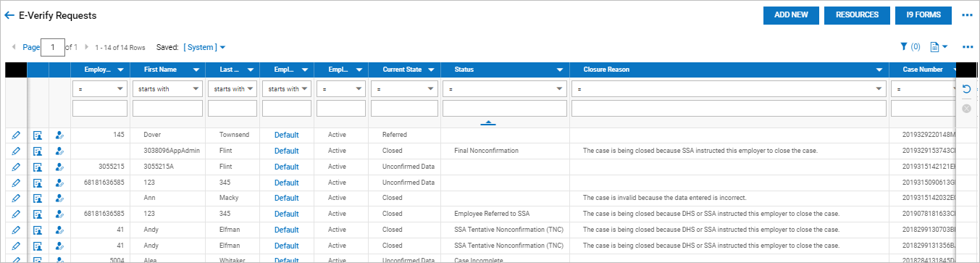Image resolution: width=980 pixels, height=263 pixels.
Task: Click the Closure Reason filter text box
Action: [729, 109]
